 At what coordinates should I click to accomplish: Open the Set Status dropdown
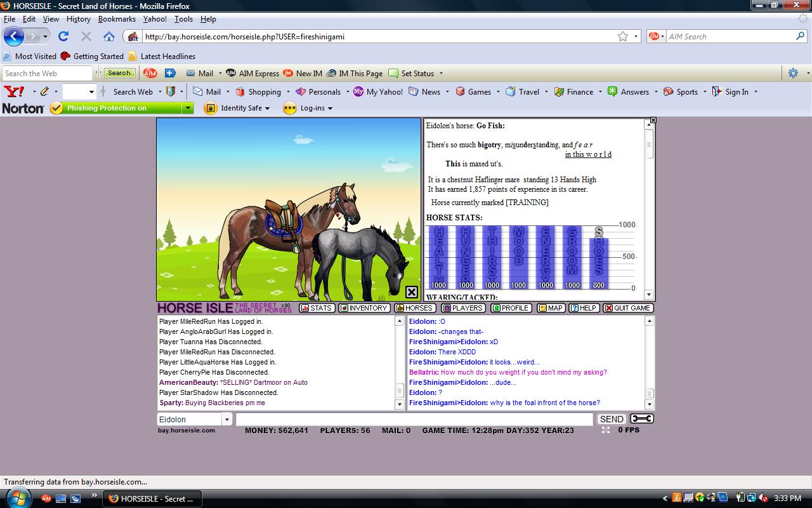coord(416,73)
